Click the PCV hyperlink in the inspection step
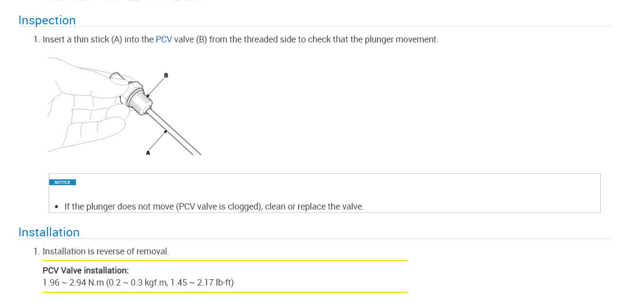This screenshot has height=306, width=644. pos(164,39)
